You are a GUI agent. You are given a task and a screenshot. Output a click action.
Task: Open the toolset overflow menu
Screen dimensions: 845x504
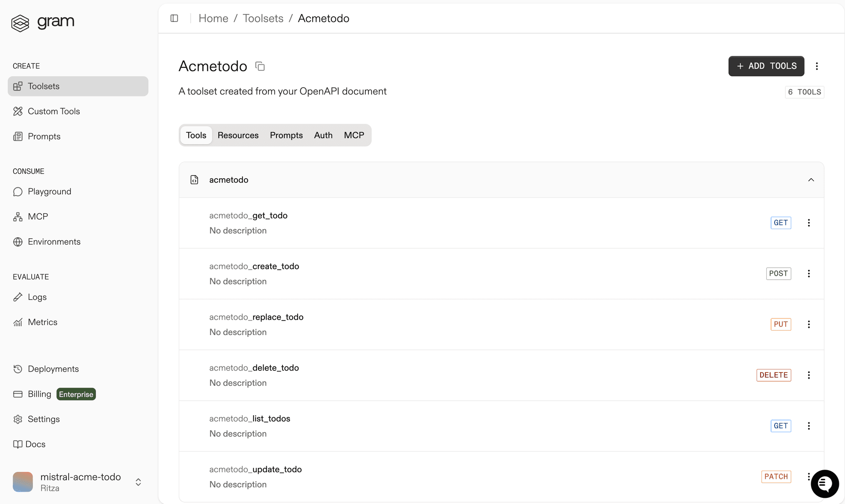(x=817, y=66)
